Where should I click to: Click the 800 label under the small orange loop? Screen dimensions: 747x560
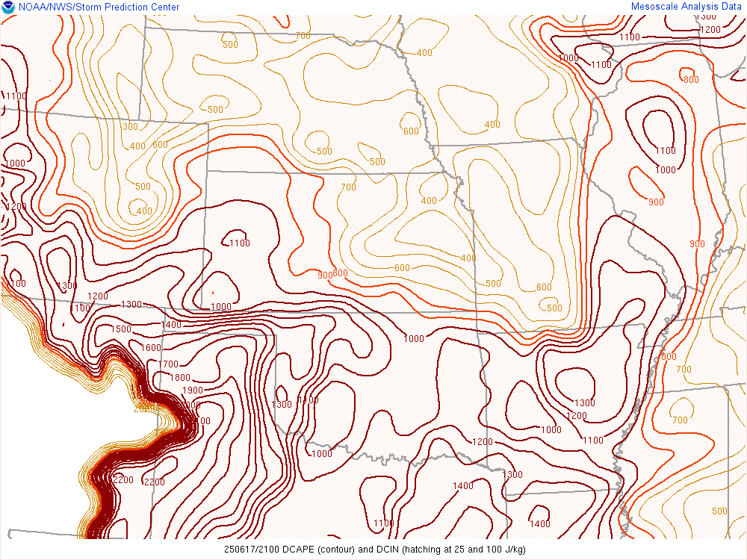click(x=691, y=80)
